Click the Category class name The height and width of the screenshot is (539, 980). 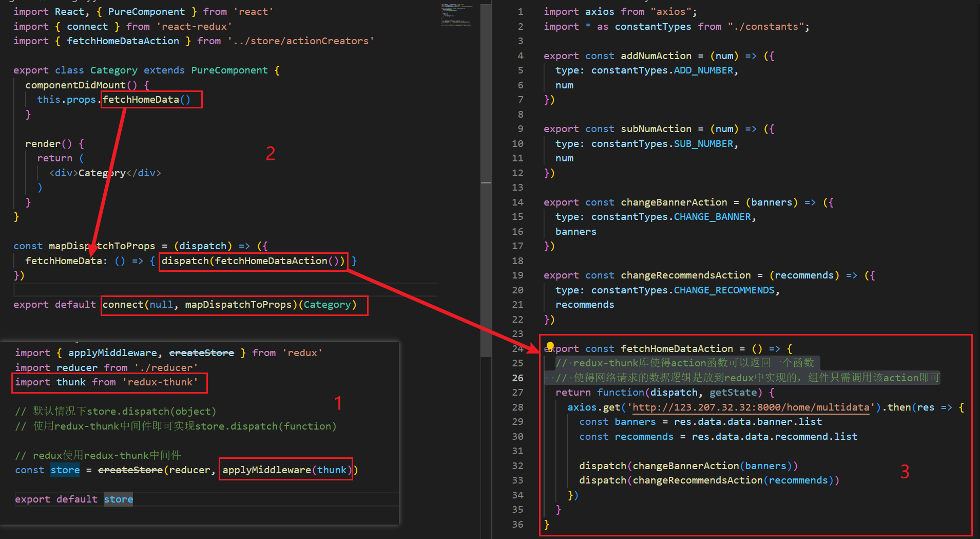point(114,70)
